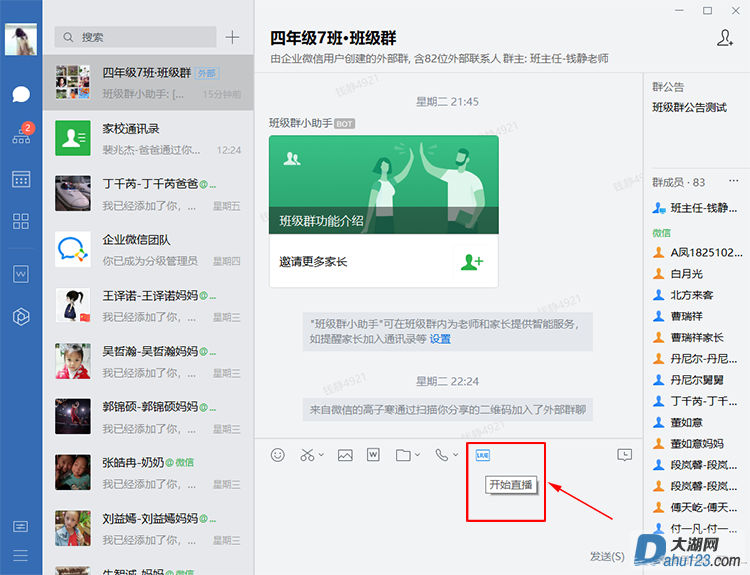Open the 丁千芮-丁千芮爸爸 conversation
The width and height of the screenshot is (750, 575).
tap(148, 194)
